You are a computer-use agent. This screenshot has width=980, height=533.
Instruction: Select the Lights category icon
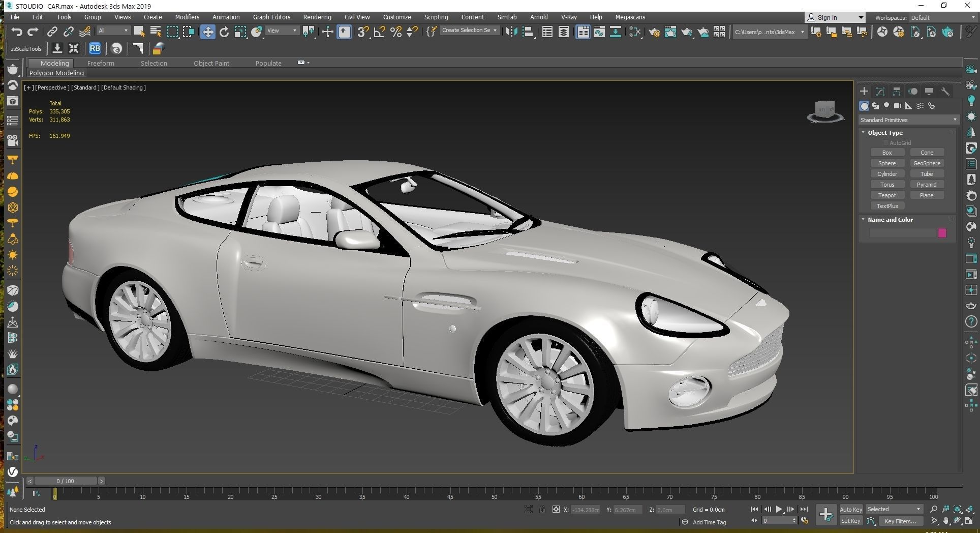(x=886, y=106)
